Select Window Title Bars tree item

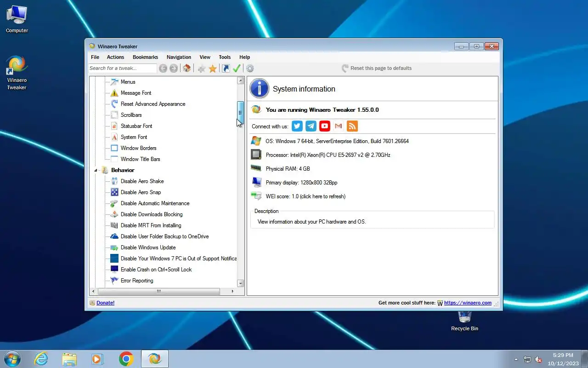click(x=140, y=159)
